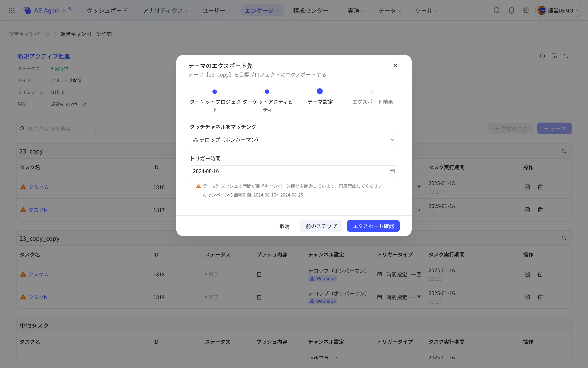Open the settings gear icon
588x368 pixels.
(x=526, y=10)
